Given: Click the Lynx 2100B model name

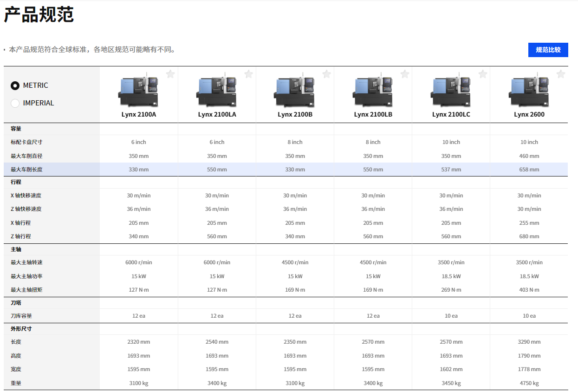Looking at the screenshot, I should (x=295, y=114).
